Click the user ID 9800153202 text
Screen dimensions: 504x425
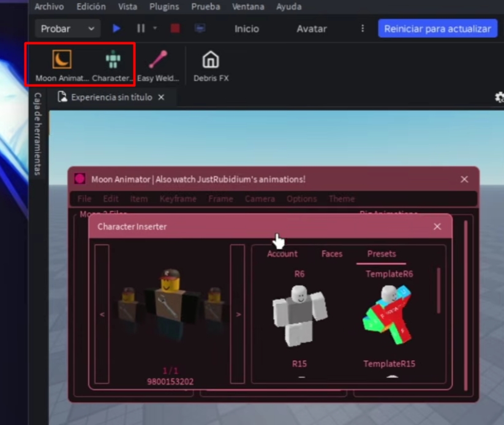coord(170,382)
